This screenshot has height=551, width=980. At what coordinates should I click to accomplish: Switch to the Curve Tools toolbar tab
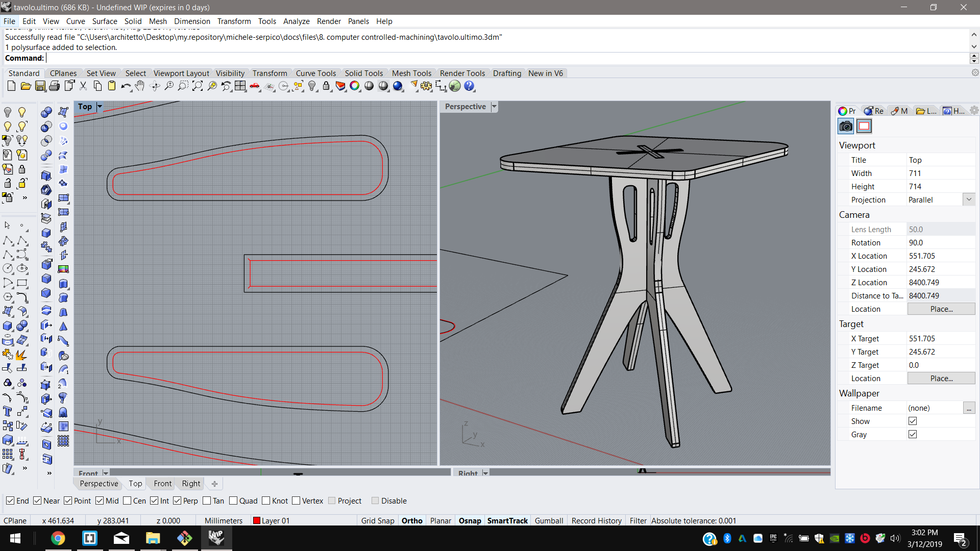click(x=315, y=73)
